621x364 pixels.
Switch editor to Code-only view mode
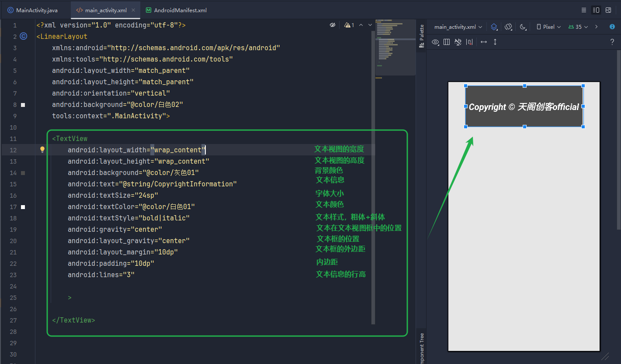(x=584, y=10)
